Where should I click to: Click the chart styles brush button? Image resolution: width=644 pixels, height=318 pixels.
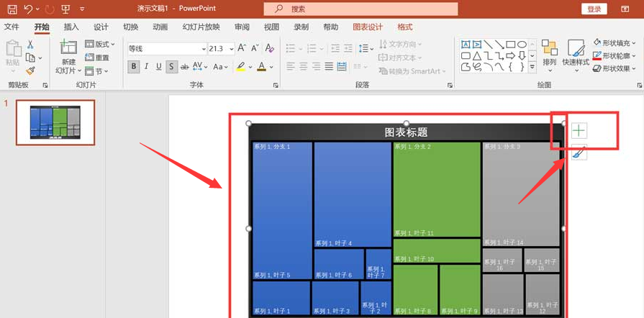[x=579, y=153]
